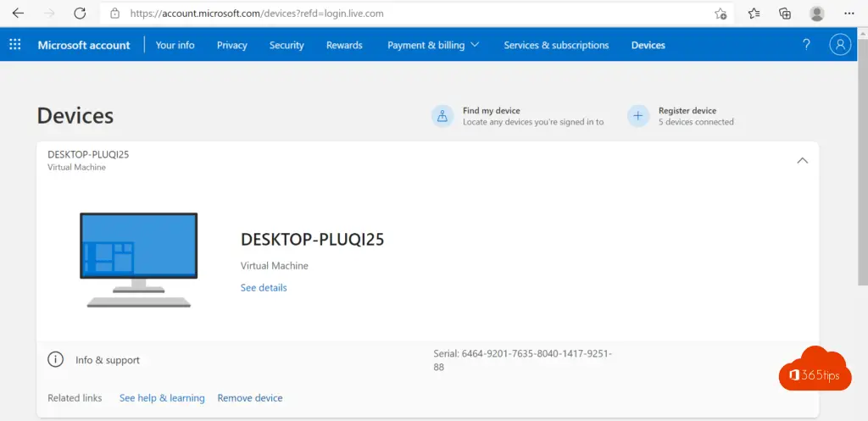Expand Payment & billing dropdown

point(433,45)
